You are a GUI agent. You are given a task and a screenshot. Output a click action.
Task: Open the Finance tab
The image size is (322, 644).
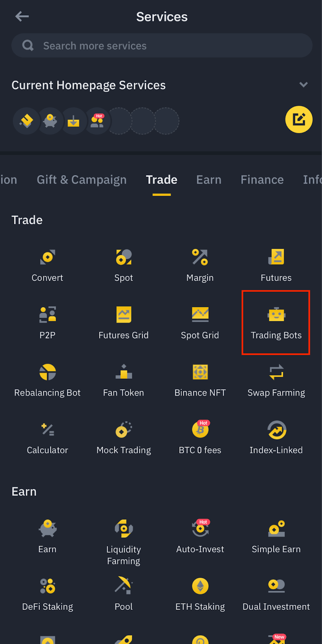pyautogui.click(x=262, y=180)
